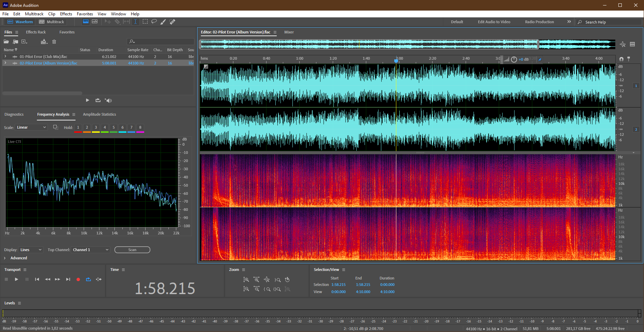Click the Files panel auto-play speaker icon

108,100
